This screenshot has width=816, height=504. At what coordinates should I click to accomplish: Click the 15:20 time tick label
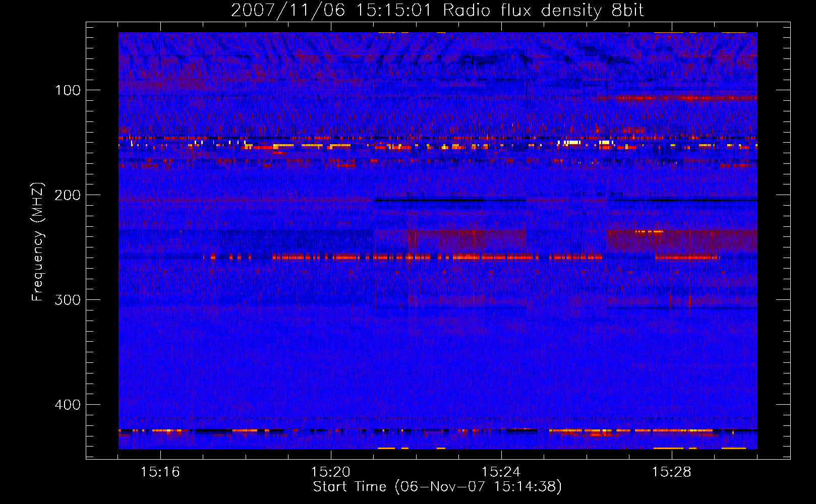[331, 472]
